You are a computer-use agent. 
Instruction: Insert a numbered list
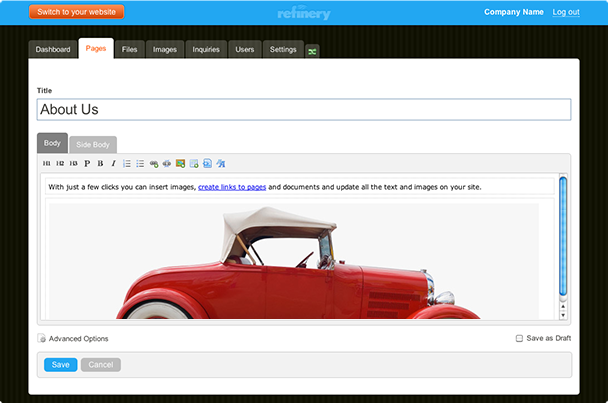(x=127, y=164)
